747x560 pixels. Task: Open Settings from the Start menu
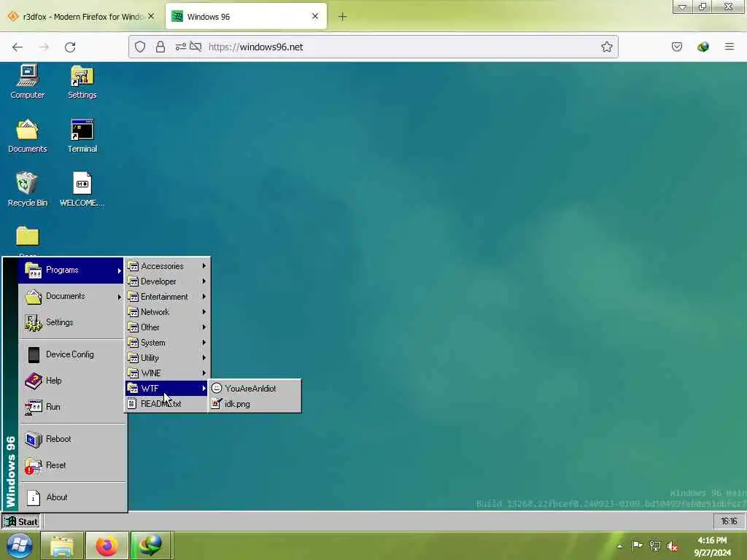tap(71, 323)
